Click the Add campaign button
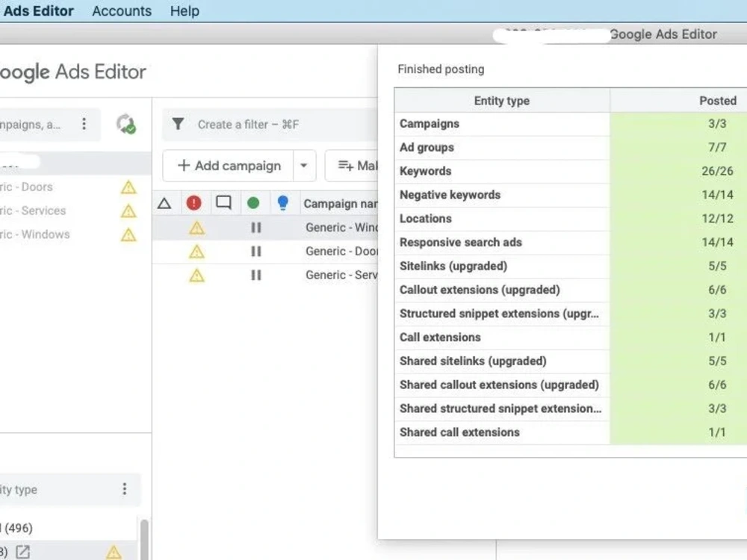The width and height of the screenshot is (747, 560). (229, 166)
